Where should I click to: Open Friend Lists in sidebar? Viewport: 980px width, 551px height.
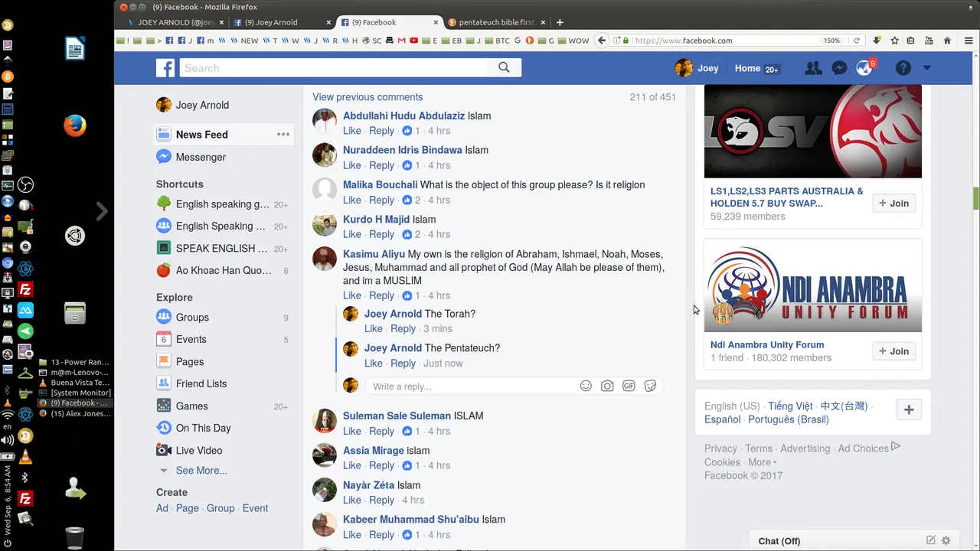point(201,383)
